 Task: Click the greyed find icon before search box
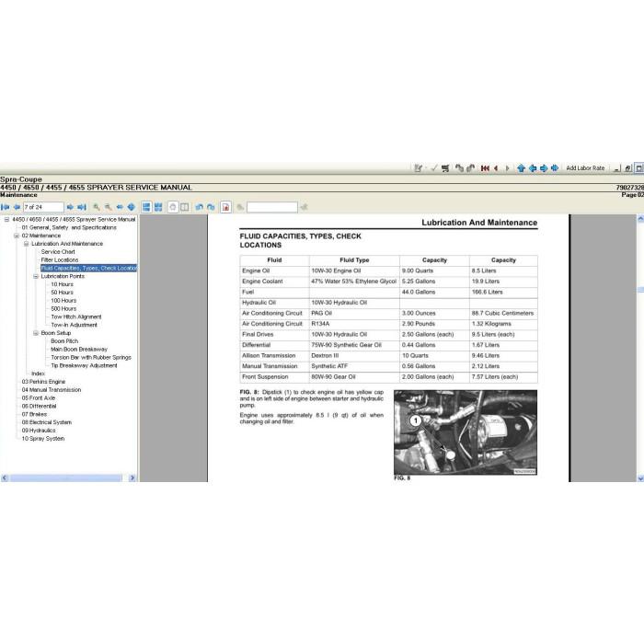point(240,207)
